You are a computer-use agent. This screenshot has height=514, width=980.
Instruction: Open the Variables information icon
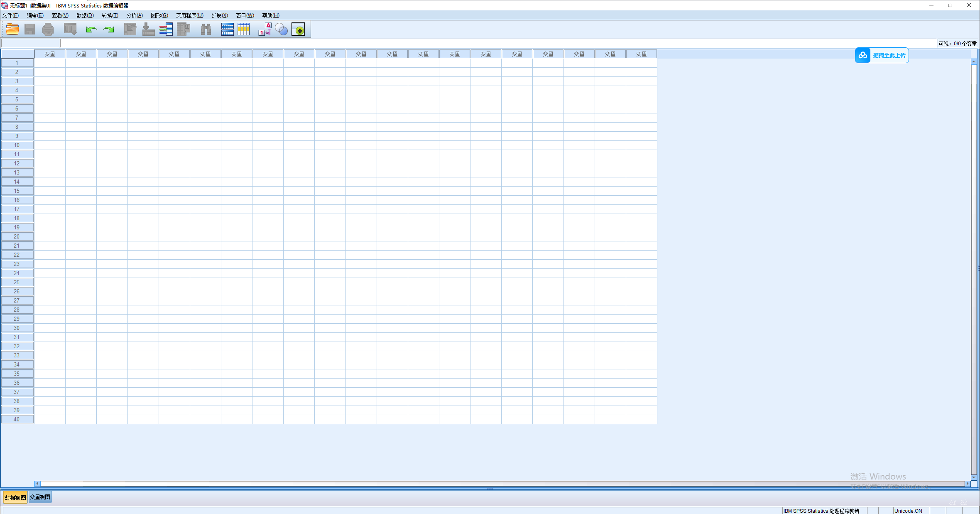[166, 29]
